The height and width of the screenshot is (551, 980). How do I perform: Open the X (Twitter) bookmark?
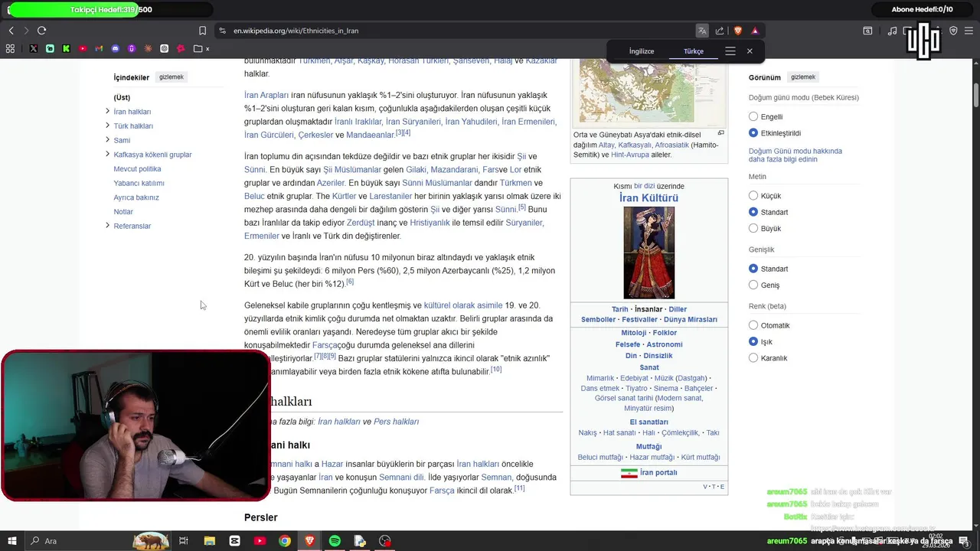click(x=34, y=48)
